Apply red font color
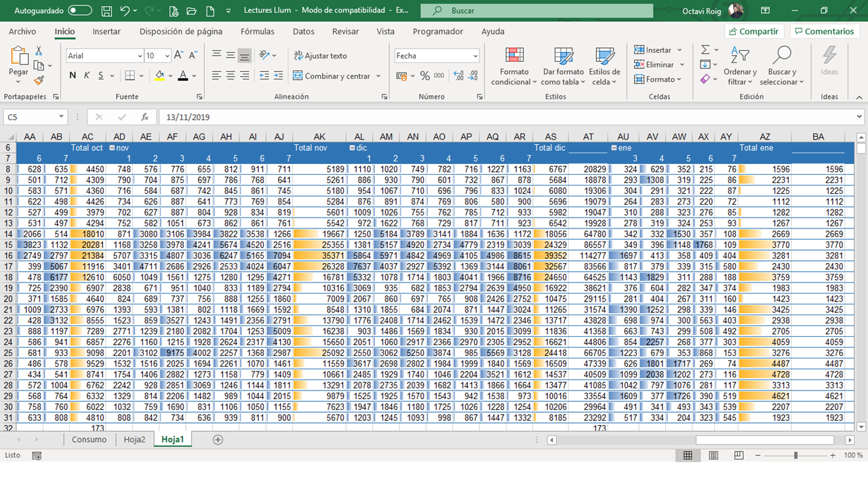Screen dimensions: 868x488 pyautogui.click(x=182, y=76)
